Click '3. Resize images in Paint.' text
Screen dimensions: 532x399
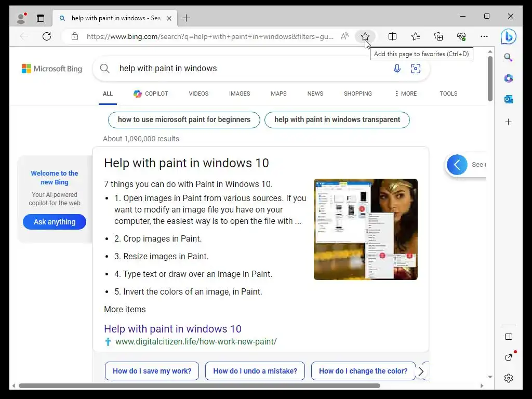pos(161,257)
